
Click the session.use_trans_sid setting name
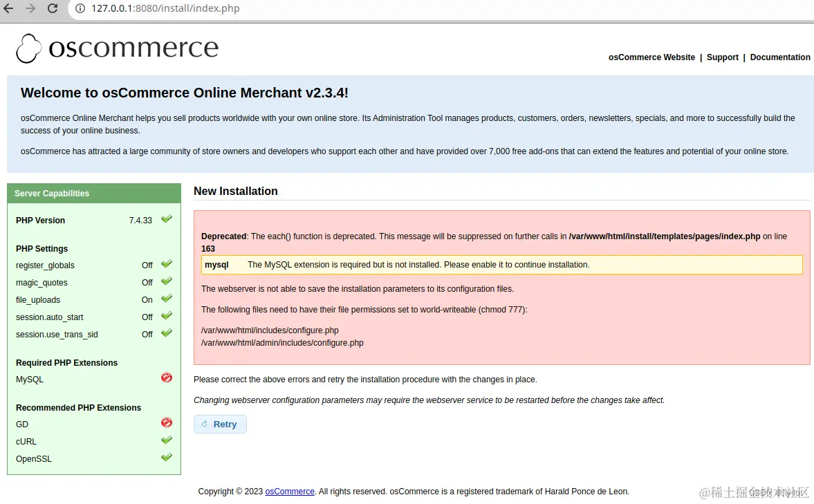point(57,335)
